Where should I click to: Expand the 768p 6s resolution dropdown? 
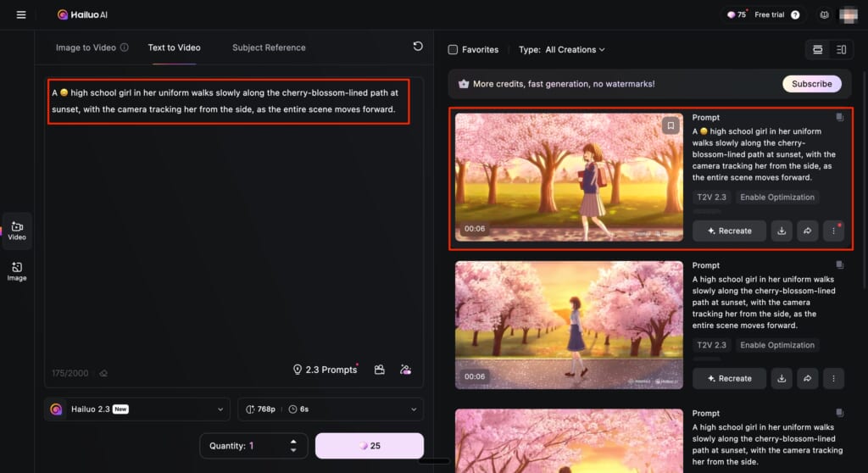[331, 409]
